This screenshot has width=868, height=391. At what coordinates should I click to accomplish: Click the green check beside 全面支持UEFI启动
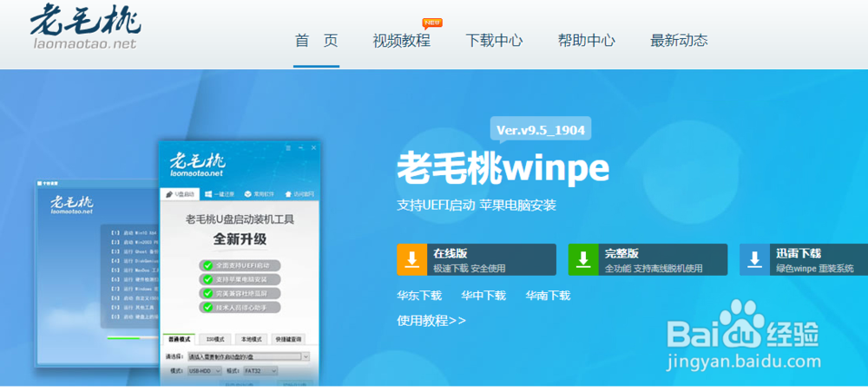pos(207,265)
